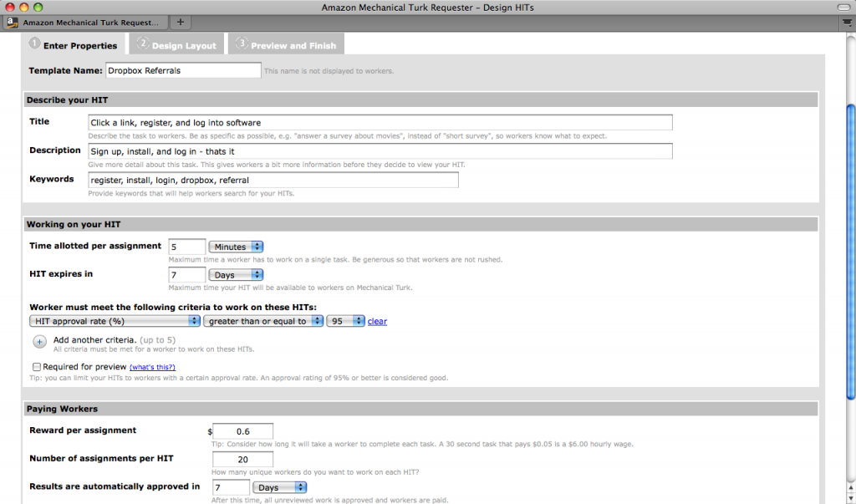Switch to the Design Layout tab
856x504 pixels.
177,45
